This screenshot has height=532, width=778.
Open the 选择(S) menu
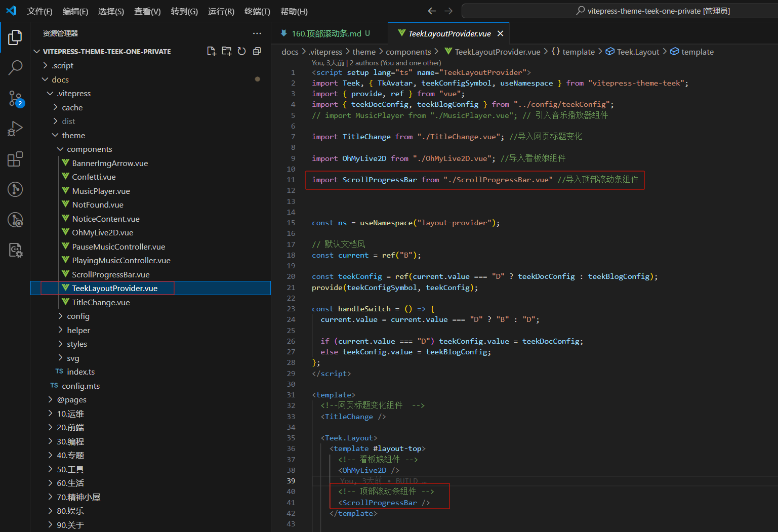(111, 11)
